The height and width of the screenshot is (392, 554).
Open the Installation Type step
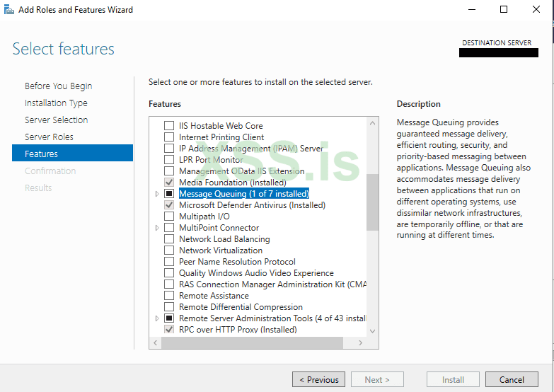[56, 103]
